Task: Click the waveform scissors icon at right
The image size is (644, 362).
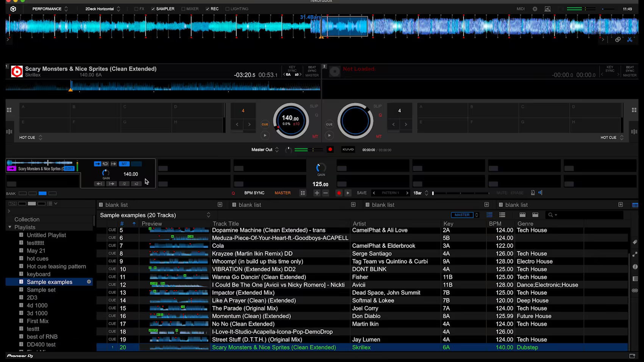Action: [630, 39]
